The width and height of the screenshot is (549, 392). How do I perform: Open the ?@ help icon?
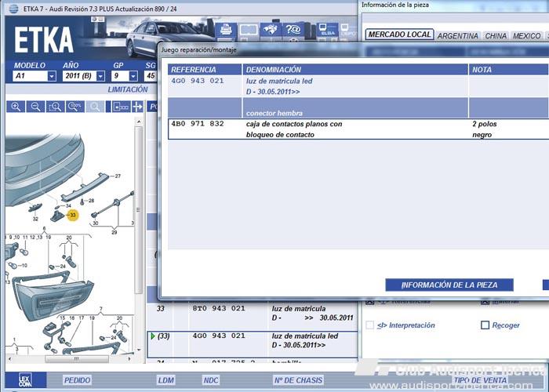(293, 31)
